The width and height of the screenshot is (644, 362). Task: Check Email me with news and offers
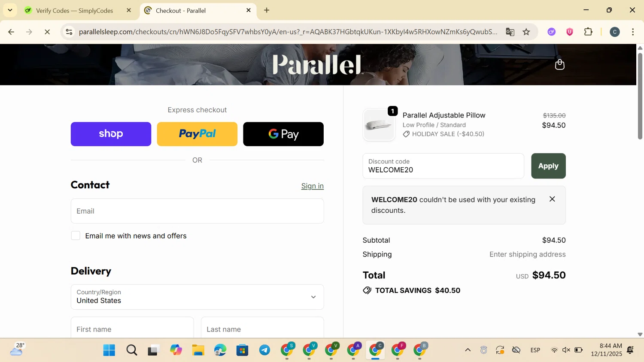click(x=76, y=235)
